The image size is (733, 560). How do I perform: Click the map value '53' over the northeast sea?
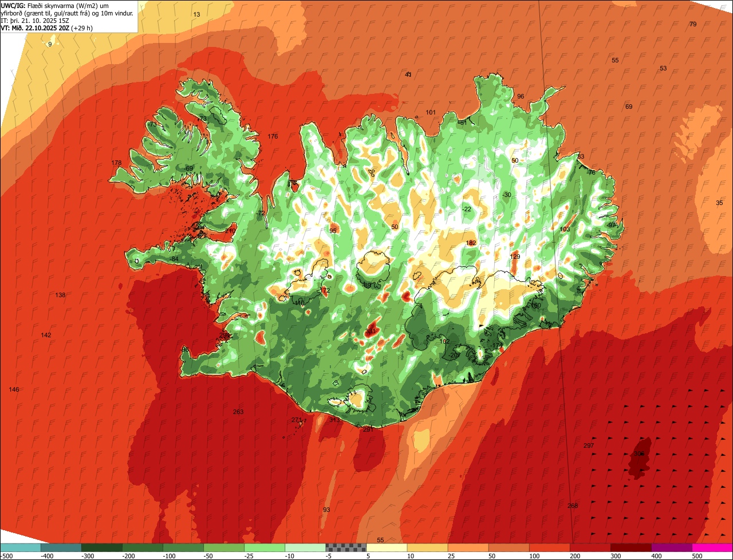pyautogui.click(x=663, y=68)
